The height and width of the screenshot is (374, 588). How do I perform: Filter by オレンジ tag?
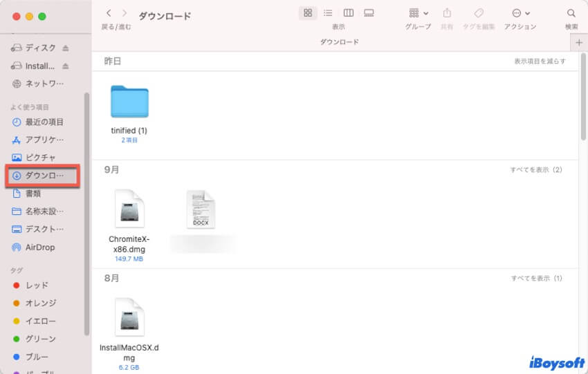click(x=35, y=303)
